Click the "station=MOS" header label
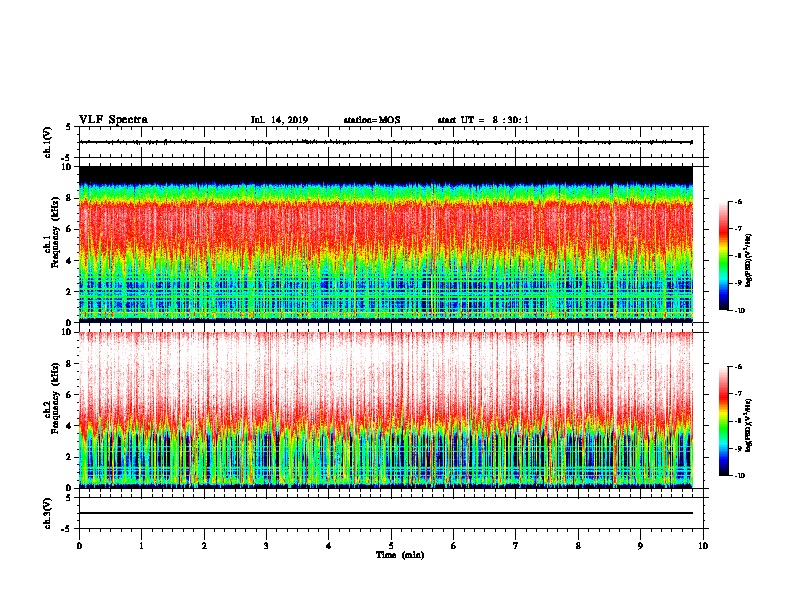The height and width of the screenshot is (612, 792). [x=372, y=120]
